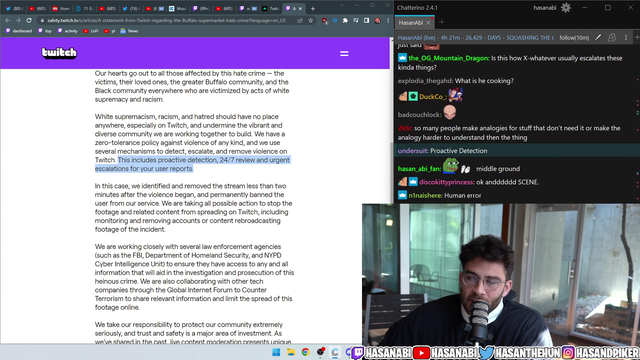The width and height of the screenshot is (640, 360).
Task: Open the hasanabi account switcher
Action: [544, 8]
